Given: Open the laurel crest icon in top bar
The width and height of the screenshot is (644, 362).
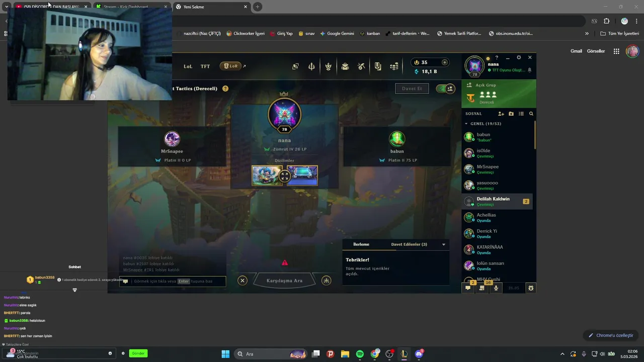Looking at the screenshot, I should (x=329, y=66).
